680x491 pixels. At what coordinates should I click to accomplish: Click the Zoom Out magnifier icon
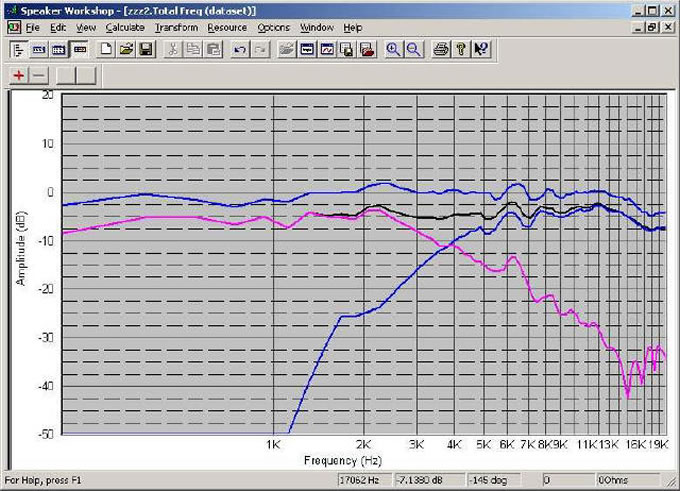coord(412,49)
